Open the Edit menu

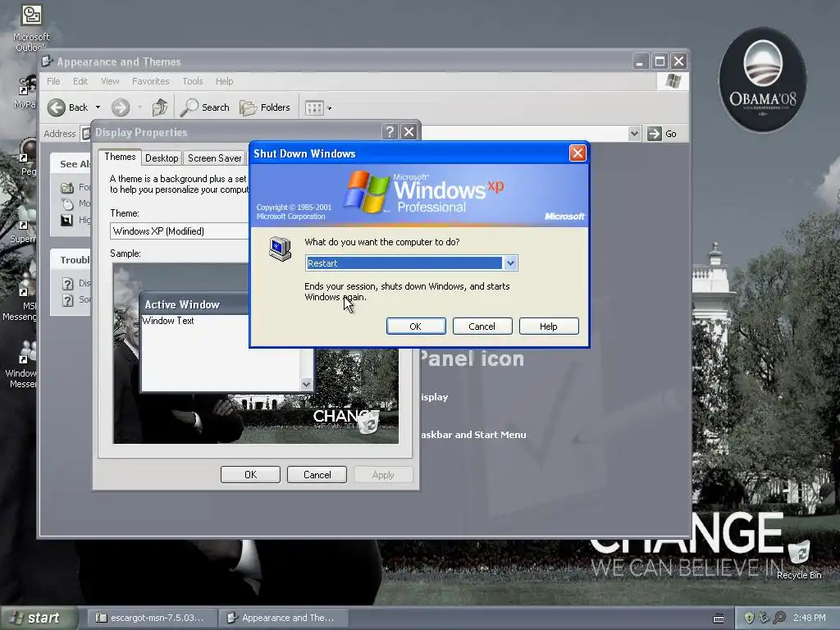point(80,81)
